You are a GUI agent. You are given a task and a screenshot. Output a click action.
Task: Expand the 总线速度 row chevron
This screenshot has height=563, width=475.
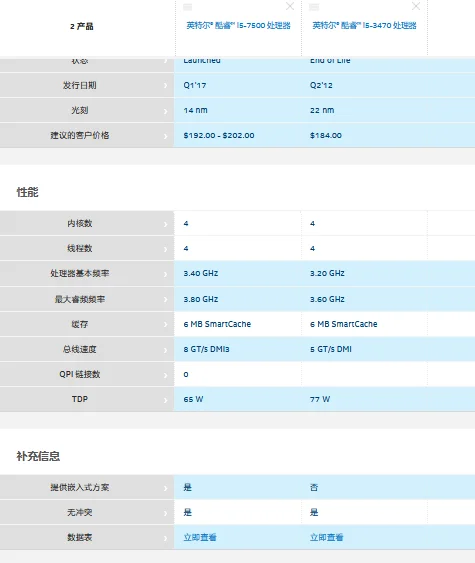pyautogui.click(x=166, y=350)
